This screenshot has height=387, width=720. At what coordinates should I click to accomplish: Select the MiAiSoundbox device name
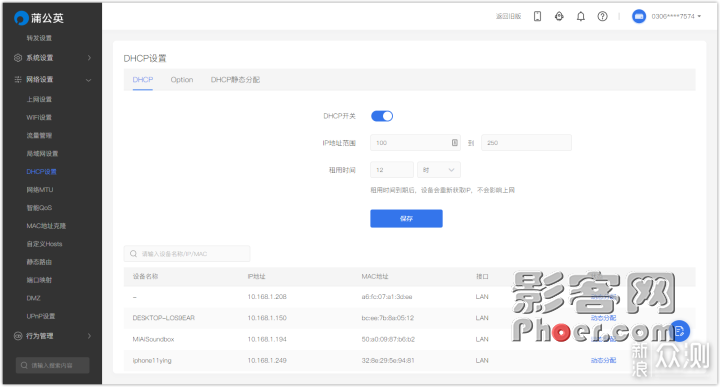[153, 340]
